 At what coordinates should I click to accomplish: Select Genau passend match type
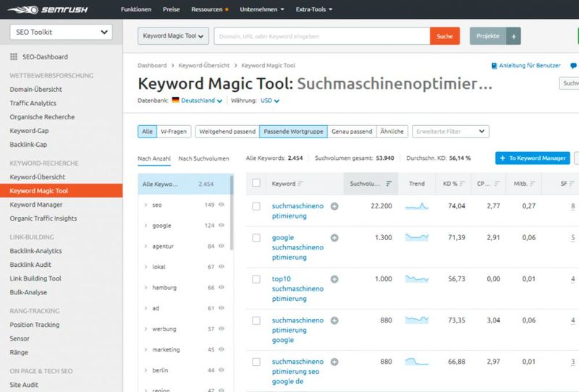tap(352, 132)
